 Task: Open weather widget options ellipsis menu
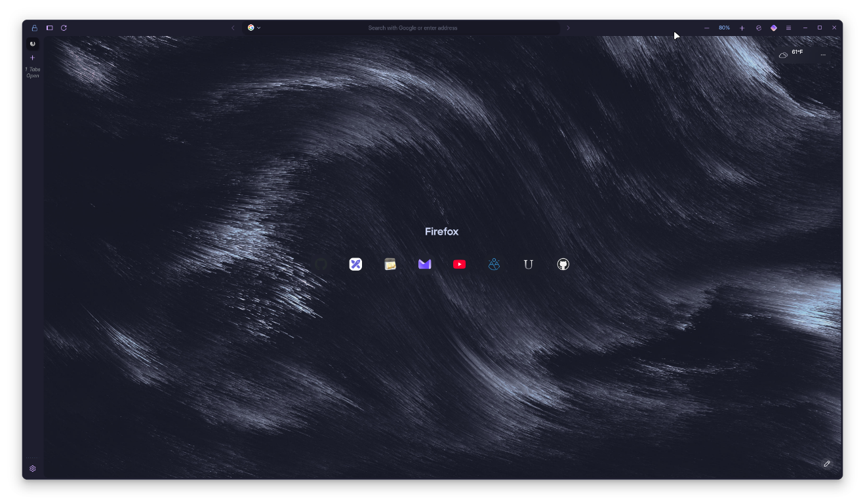[823, 55]
